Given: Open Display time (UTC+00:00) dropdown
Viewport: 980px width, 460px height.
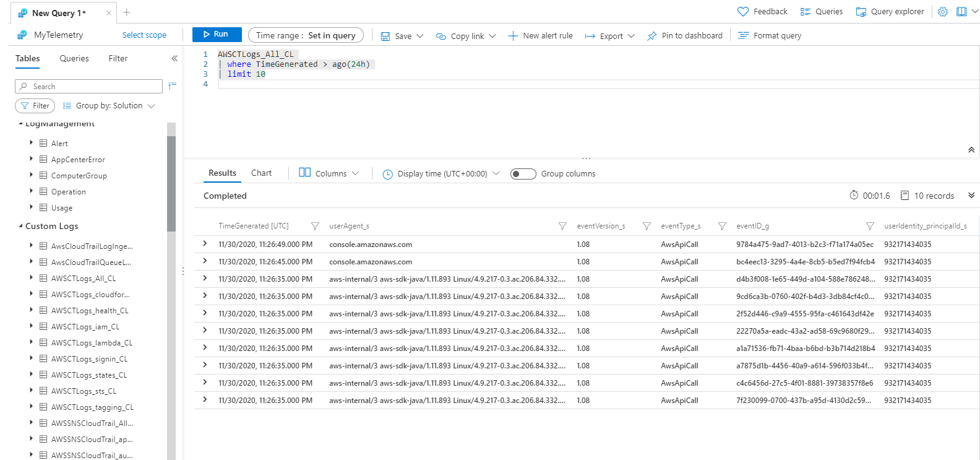Looking at the screenshot, I should pos(441,174).
